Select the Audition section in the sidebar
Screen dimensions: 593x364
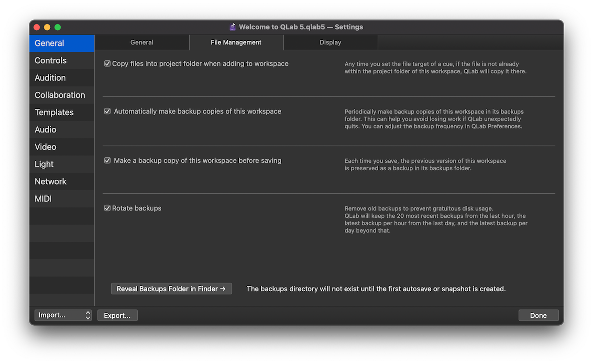point(49,78)
